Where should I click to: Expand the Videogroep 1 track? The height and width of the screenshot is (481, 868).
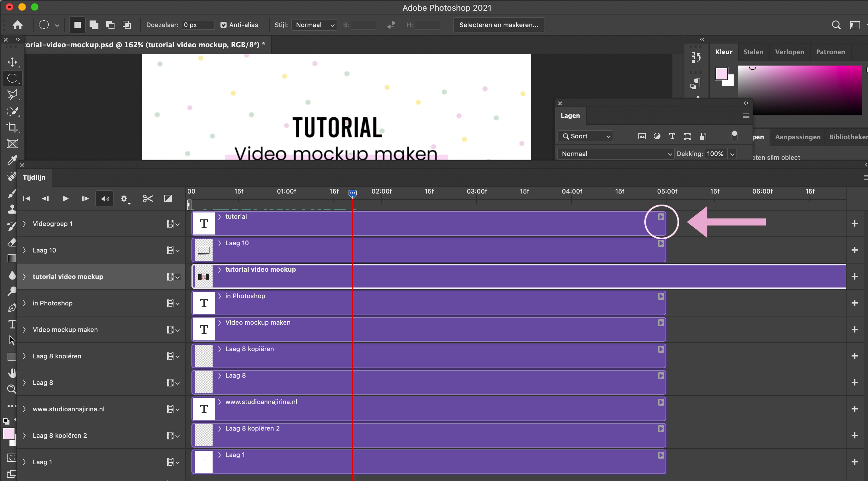(x=24, y=224)
